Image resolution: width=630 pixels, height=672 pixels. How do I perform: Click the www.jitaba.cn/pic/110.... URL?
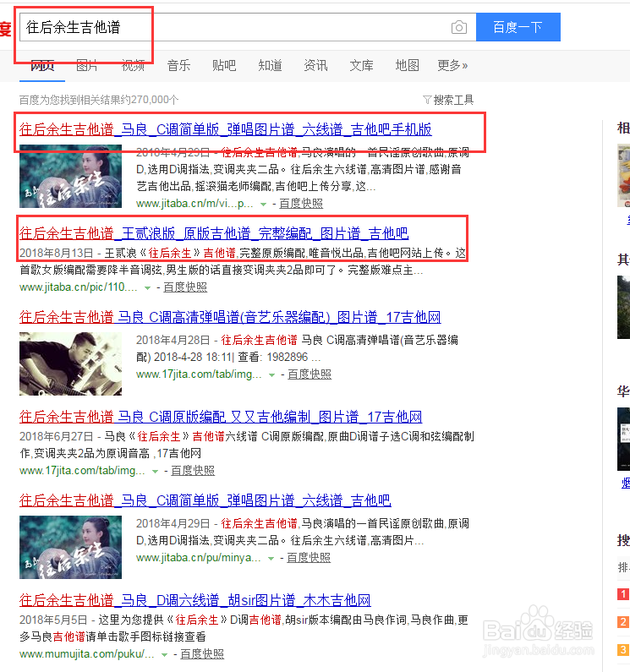[79, 287]
